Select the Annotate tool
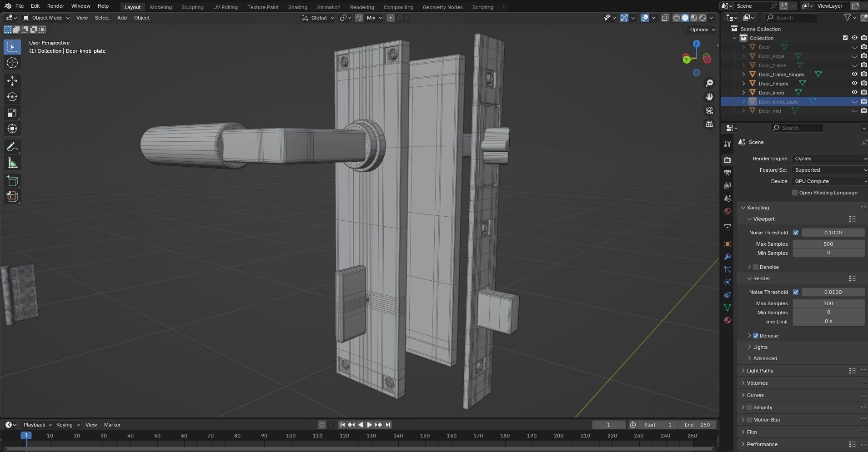 tap(12, 147)
